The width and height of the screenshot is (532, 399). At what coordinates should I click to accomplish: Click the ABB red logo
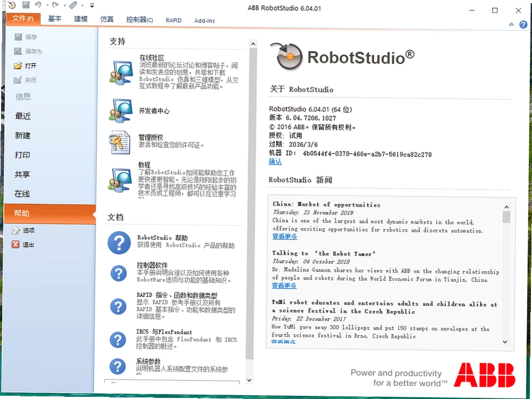click(485, 375)
